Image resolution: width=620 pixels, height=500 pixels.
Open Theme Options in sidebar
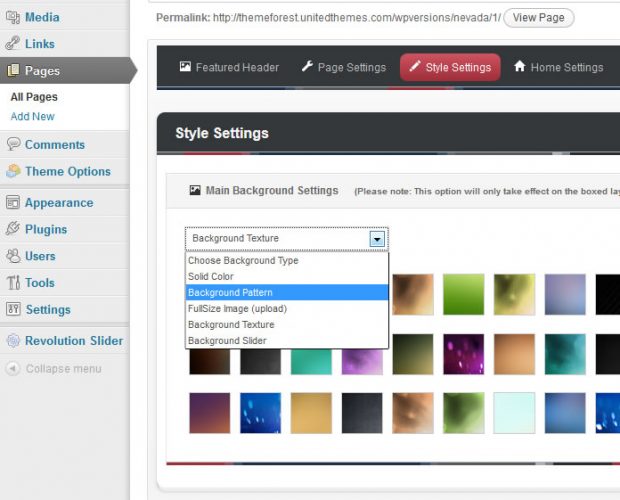click(67, 172)
